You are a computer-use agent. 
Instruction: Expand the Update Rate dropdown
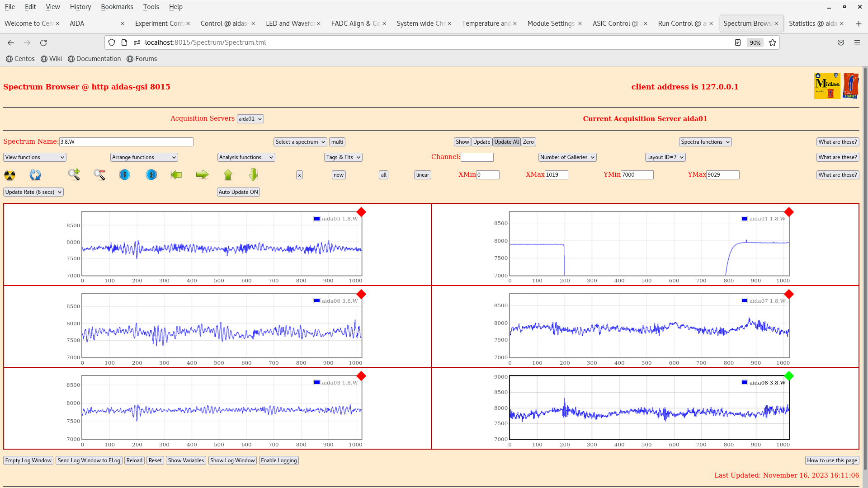pyautogui.click(x=33, y=192)
